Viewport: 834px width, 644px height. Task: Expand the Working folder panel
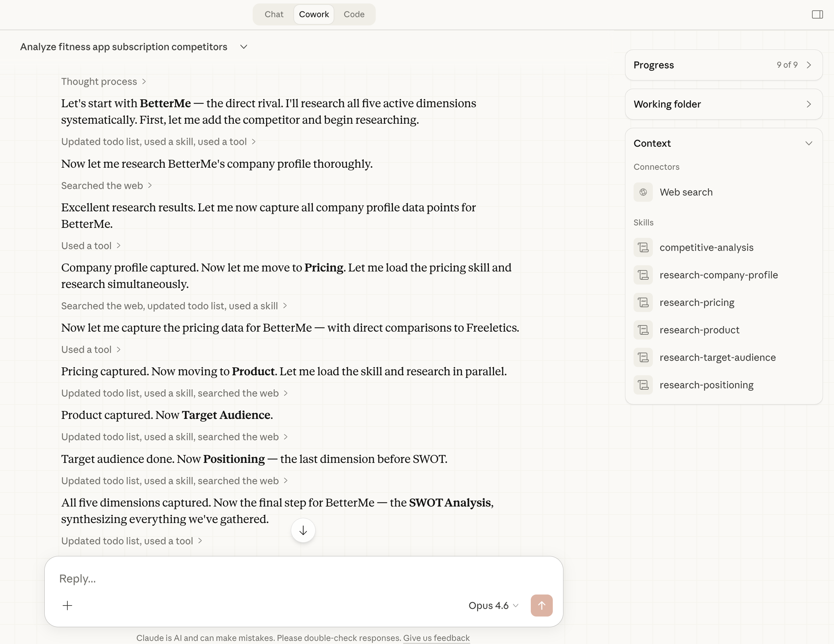[x=809, y=104]
